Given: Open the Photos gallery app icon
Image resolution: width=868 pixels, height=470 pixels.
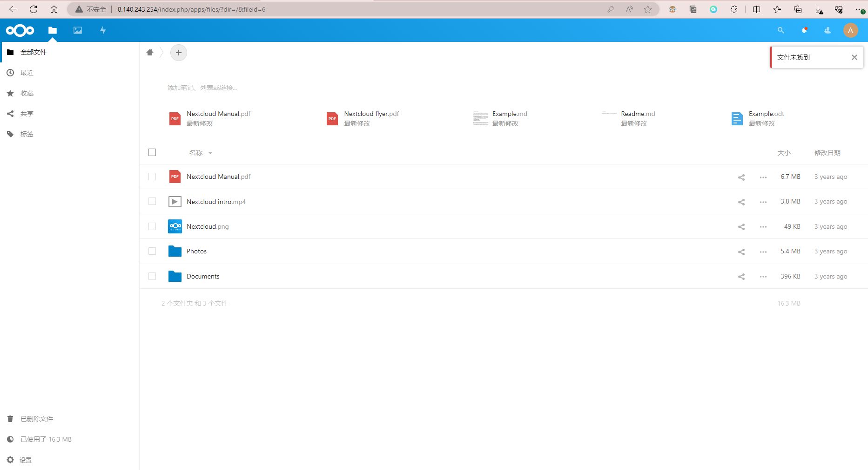Looking at the screenshot, I should coord(78,30).
